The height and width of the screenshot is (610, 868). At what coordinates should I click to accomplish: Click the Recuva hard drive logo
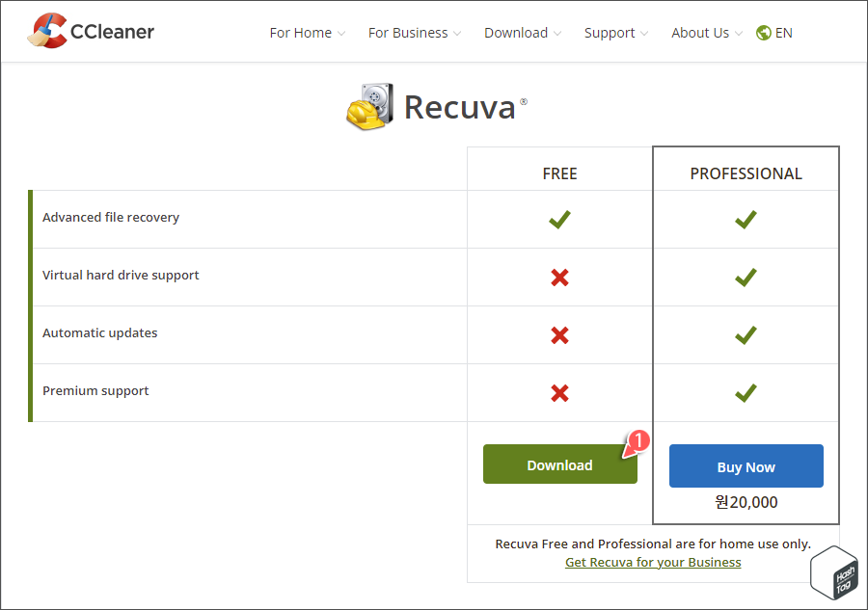coord(370,107)
